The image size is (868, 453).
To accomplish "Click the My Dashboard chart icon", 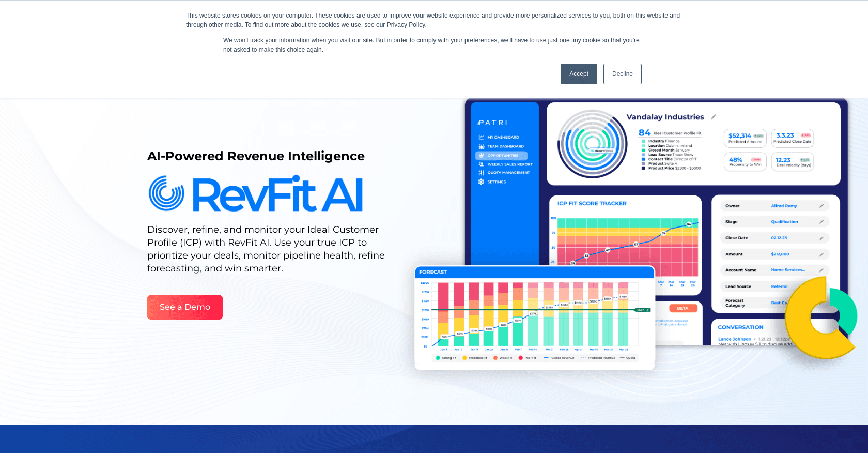I will tap(481, 137).
